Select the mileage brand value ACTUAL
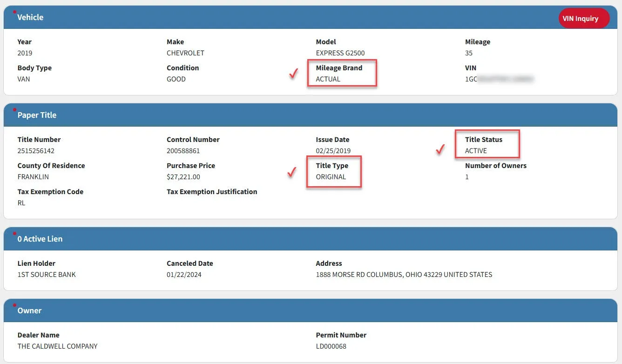The image size is (622, 364). [328, 79]
